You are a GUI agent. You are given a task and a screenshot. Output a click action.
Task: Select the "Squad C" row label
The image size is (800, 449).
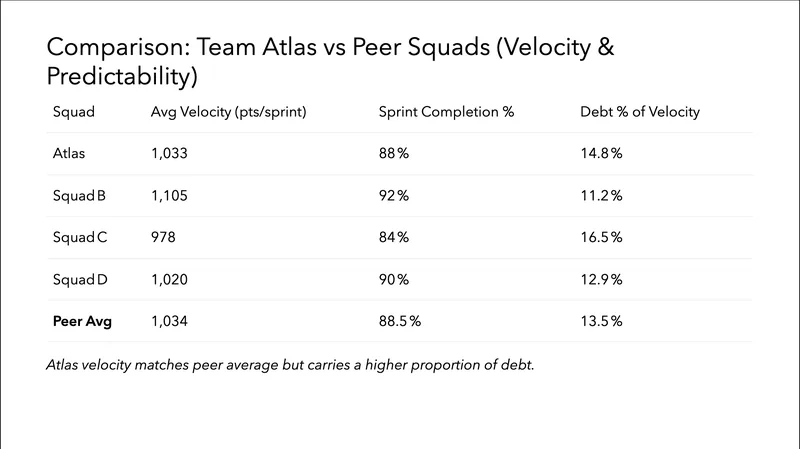[79, 237]
